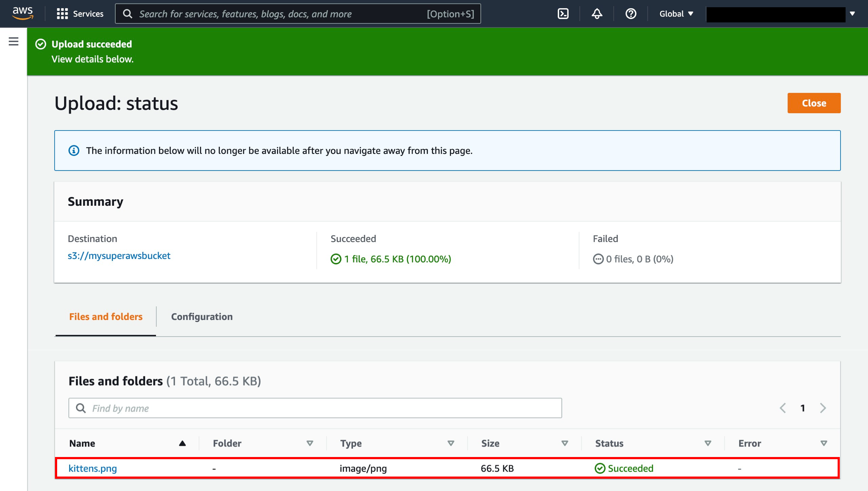Click the s3://mysuperawsbucket destination link
Screen dimensions: 868x491
pos(119,256)
